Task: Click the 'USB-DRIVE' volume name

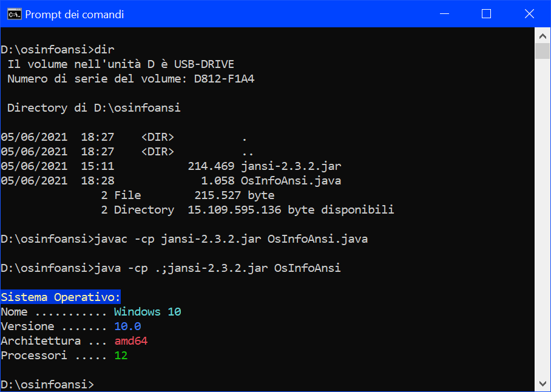Action: pos(204,64)
